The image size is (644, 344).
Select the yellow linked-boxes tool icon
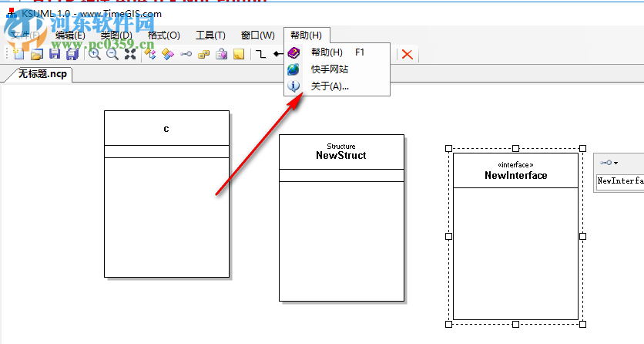click(x=203, y=54)
